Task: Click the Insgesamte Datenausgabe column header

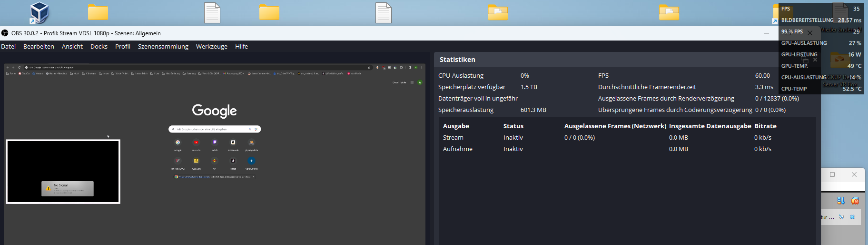Action: tap(710, 126)
